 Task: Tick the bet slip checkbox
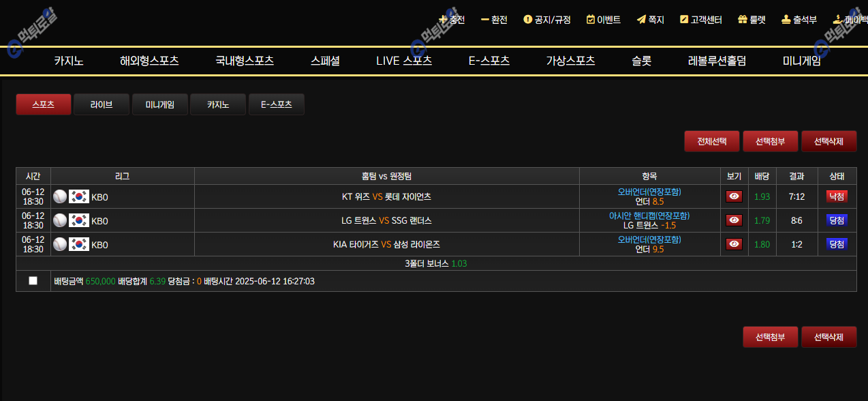(33, 281)
